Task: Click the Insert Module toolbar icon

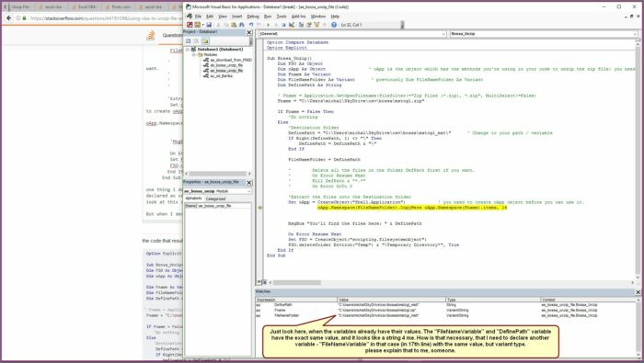Action: pos(198,25)
